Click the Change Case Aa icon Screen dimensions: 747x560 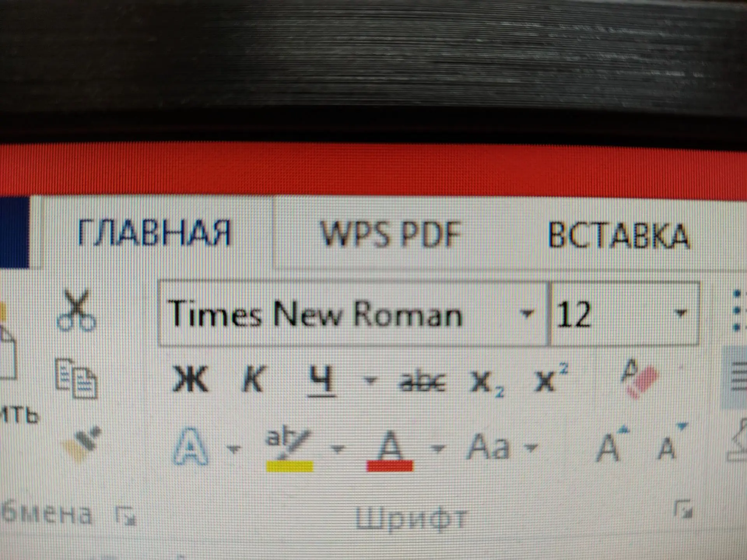[x=488, y=446]
